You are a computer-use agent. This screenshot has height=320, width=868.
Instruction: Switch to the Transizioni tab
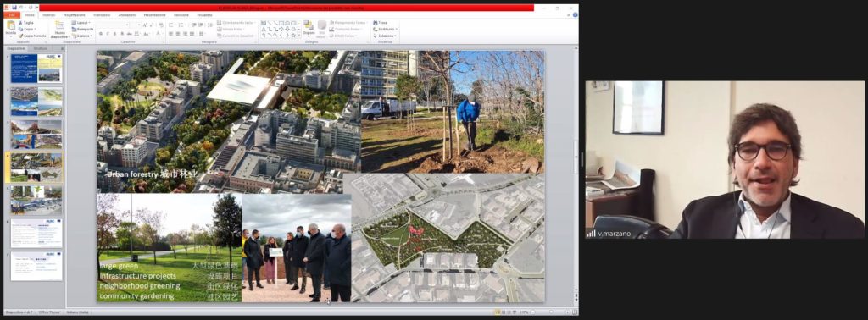pos(102,15)
